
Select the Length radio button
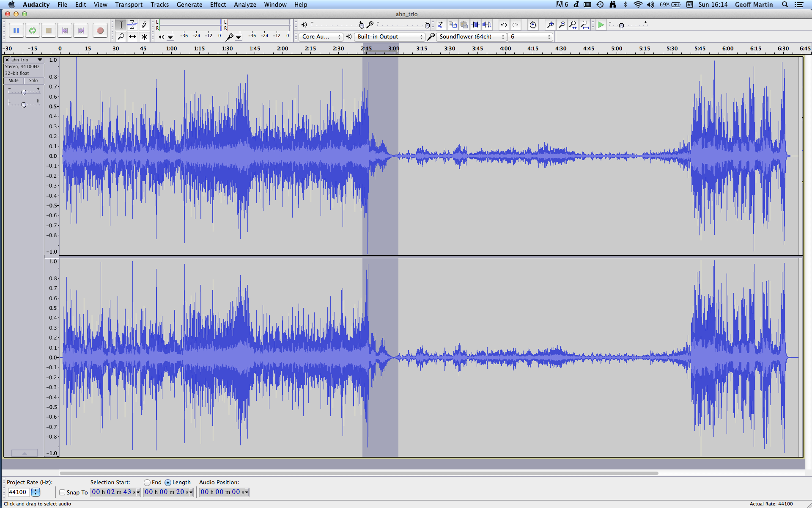coord(168,483)
